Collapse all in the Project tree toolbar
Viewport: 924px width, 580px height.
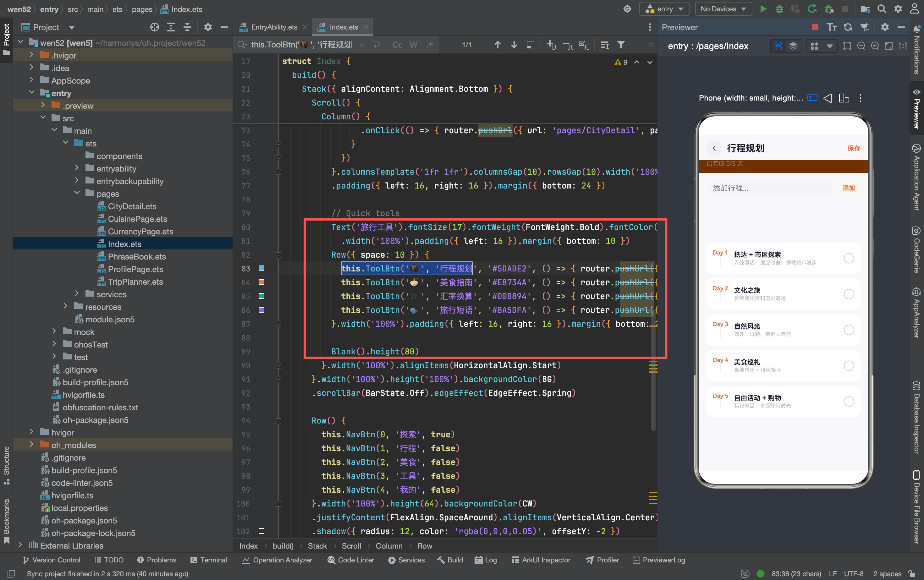(x=187, y=27)
